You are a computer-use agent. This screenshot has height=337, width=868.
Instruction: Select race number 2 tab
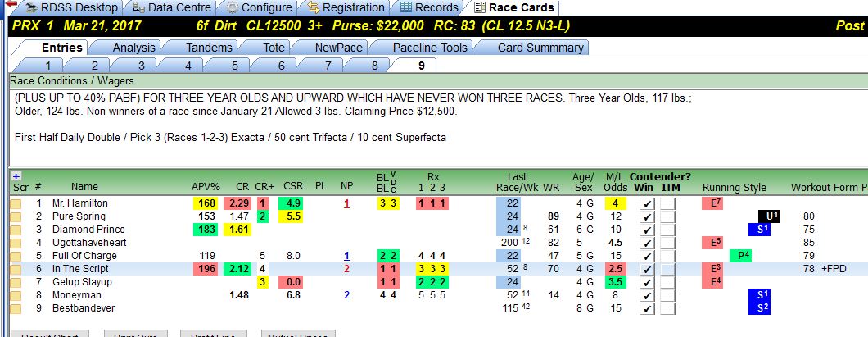95,66
